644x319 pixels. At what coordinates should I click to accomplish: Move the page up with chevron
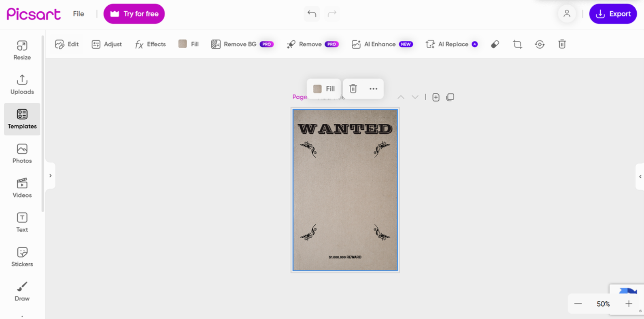point(401,97)
